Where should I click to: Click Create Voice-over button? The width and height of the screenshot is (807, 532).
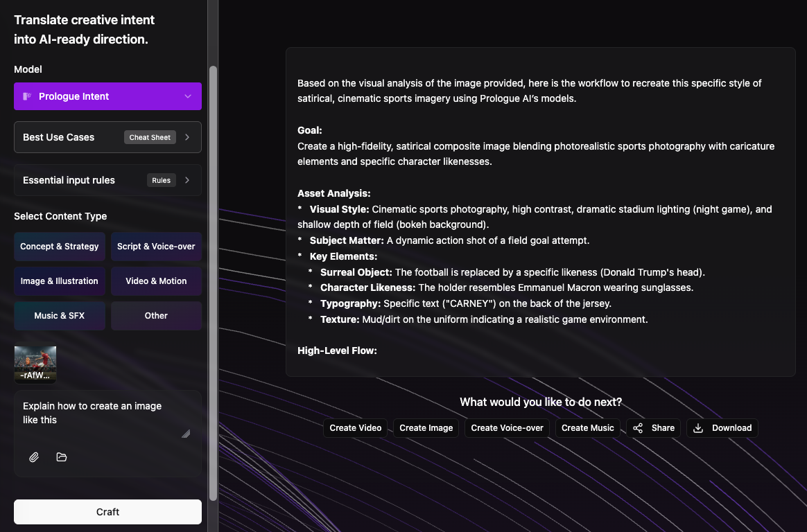[507, 428]
